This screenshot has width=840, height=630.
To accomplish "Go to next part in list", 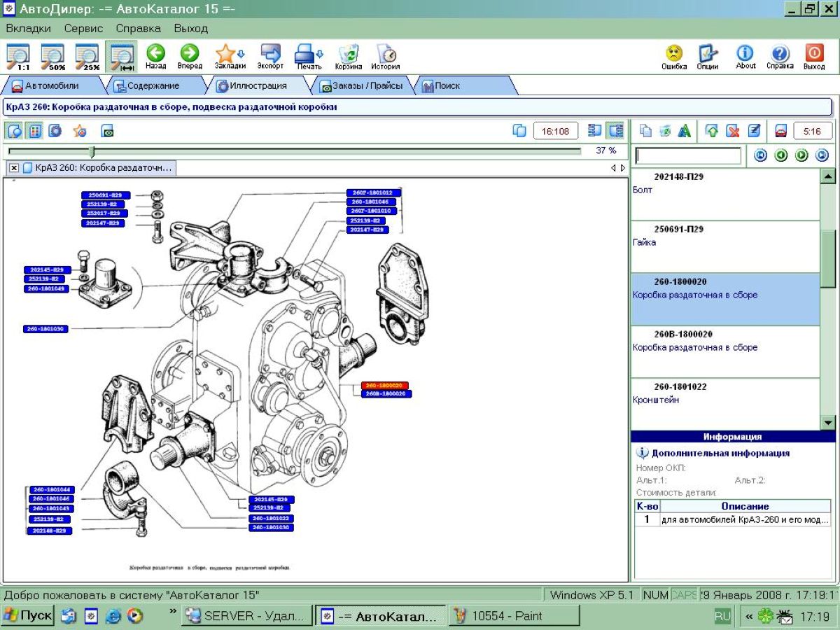I will [x=802, y=155].
